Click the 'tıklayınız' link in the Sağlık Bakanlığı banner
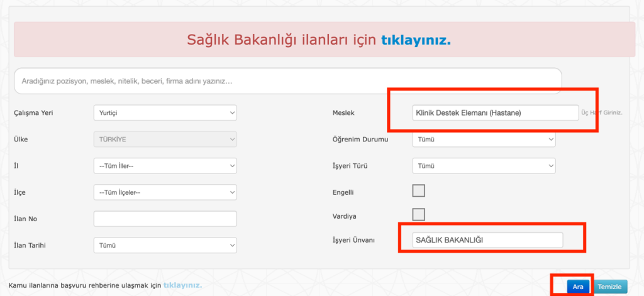The image size is (644, 296). click(x=416, y=40)
